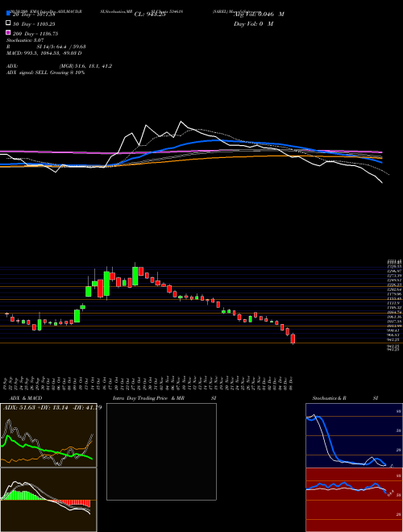Click the 'ADX signal: SELL Growing @ 10%' line
Viewport: 403px width, 532px height.
click(x=45, y=73)
